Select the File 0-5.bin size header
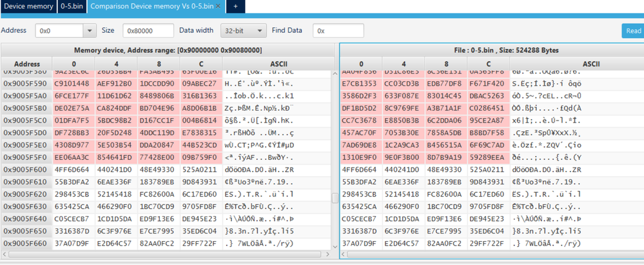644x265 pixels. [492, 50]
